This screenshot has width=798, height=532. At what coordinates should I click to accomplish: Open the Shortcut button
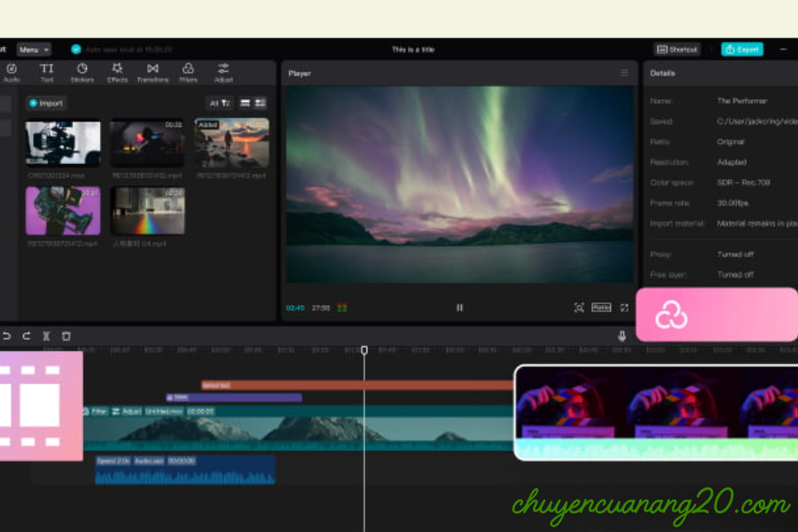[x=677, y=50]
